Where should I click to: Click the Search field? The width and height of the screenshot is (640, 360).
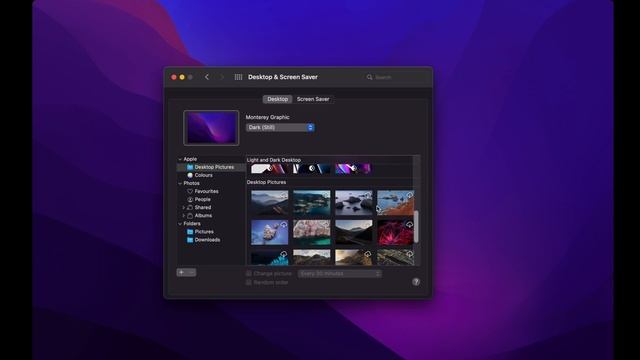click(395, 77)
